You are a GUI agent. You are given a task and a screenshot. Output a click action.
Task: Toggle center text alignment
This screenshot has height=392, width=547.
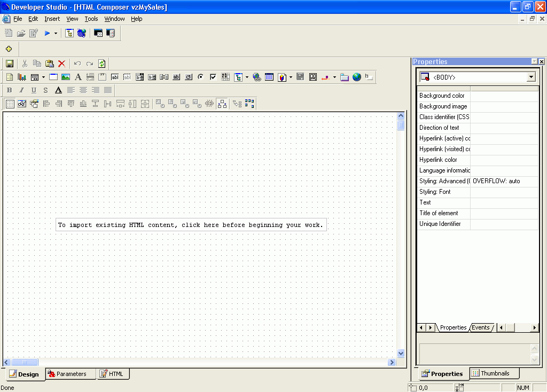tap(83, 90)
